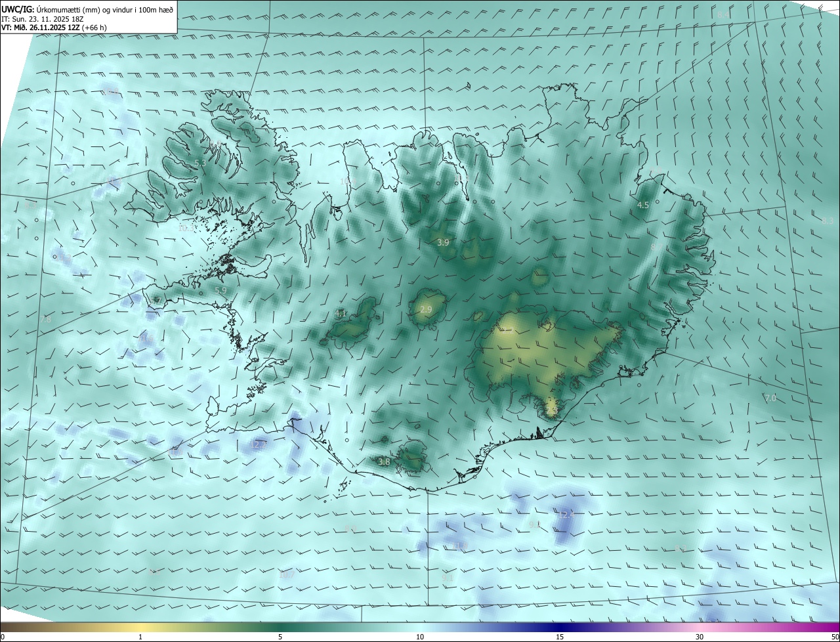840x642 pixels.
Task: Click the 12.7 value off the southwest coast
Action: (259, 444)
